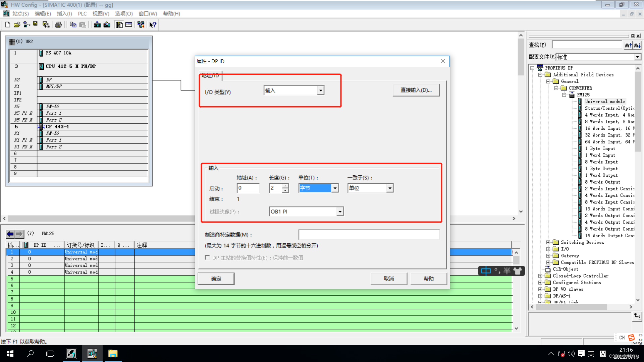644x362 pixels.
Task: Toggle the hardware Catalog view icon
Action: pos(119,24)
